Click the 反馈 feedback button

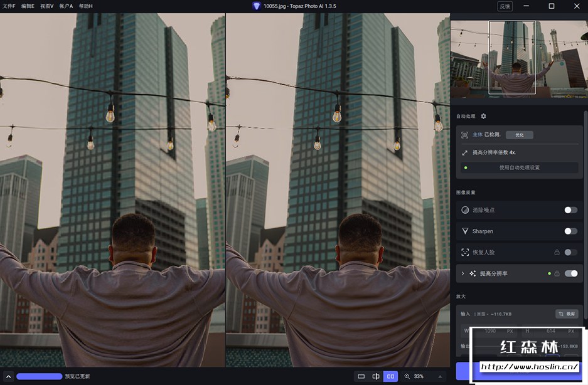(505, 6)
